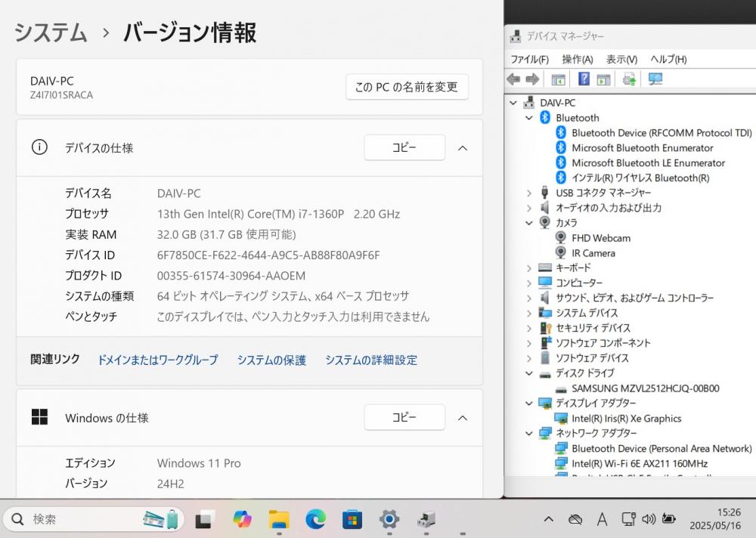
Task: Click the この PC の名前を変更 button
Action: [x=407, y=87]
